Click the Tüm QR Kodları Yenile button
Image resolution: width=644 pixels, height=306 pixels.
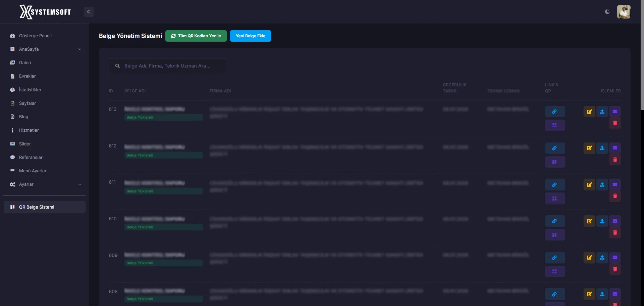196,36
